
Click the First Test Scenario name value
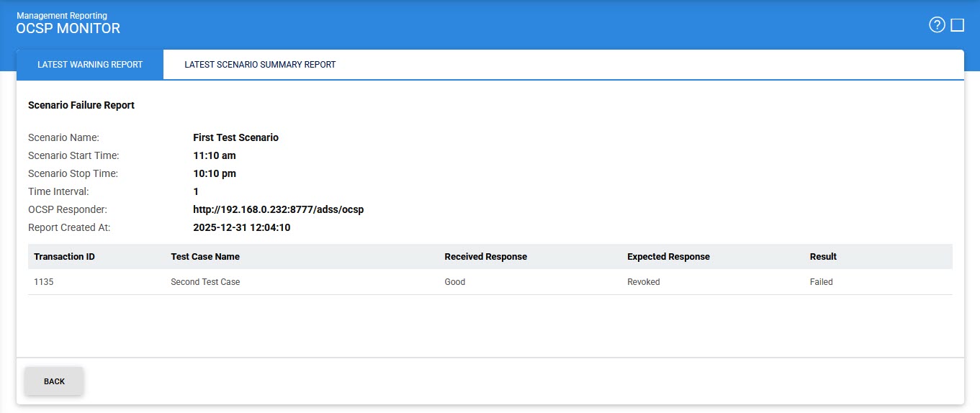click(x=235, y=137)
